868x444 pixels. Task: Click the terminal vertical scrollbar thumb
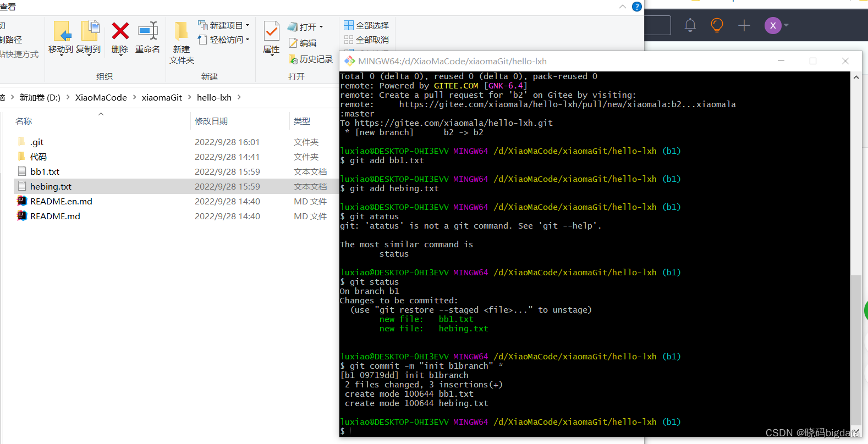[x=856, y=349]
